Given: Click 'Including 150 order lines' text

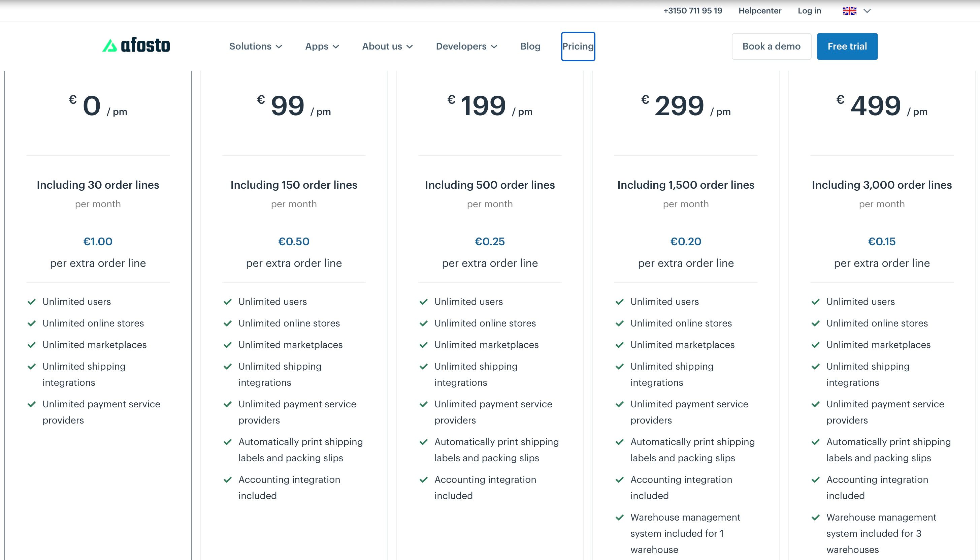Looking at the screenshot, I should [x=294, y=185].
